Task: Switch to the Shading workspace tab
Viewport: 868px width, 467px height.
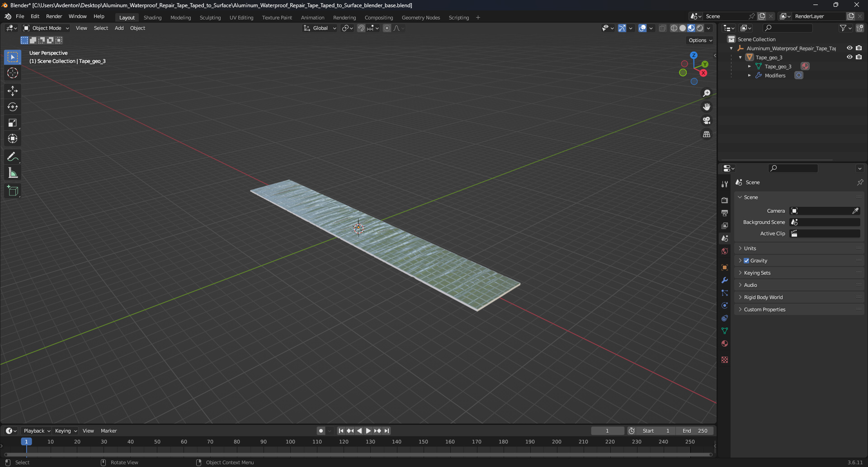Action: point(152,18)
